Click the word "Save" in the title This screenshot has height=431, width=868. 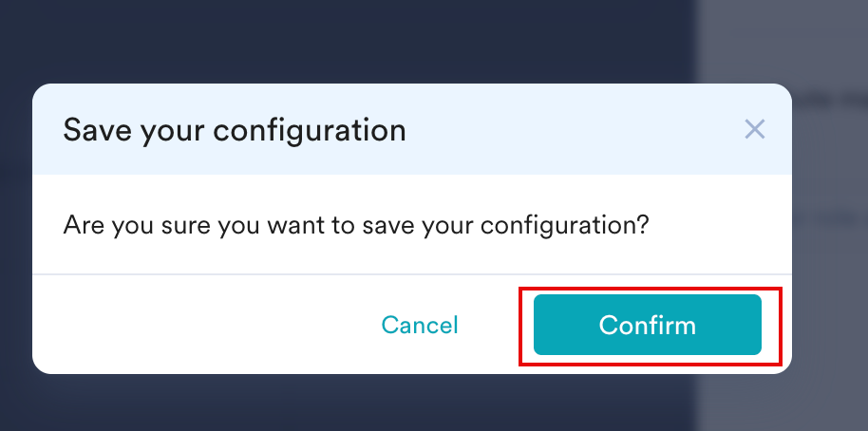click(94, 129)
